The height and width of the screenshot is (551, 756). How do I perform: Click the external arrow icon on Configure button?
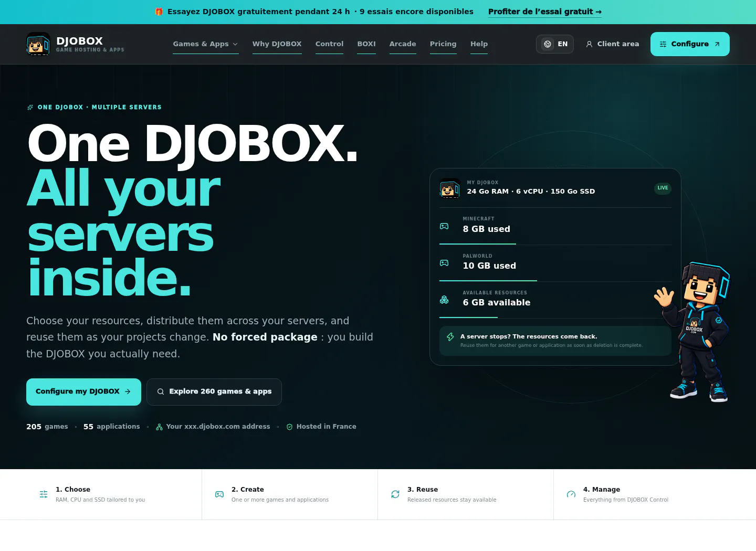coord(717,44)
